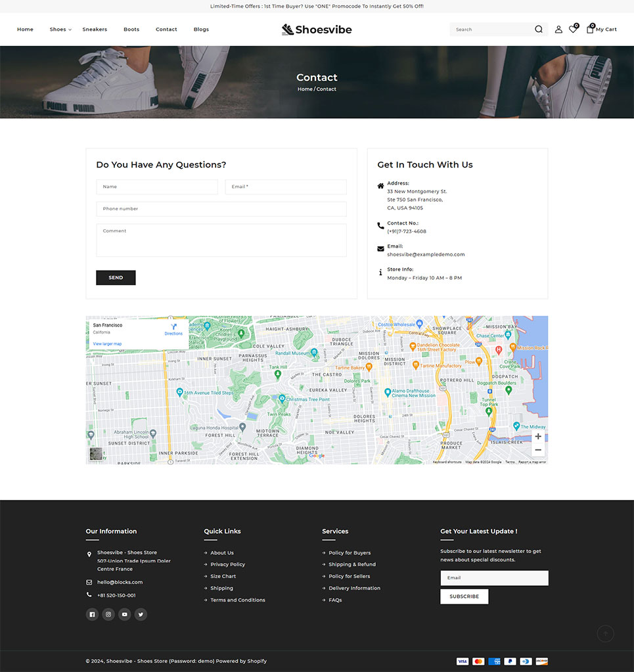Click the SEND button
This screenshot has width=634, height=672.
[x=116, y=278]
